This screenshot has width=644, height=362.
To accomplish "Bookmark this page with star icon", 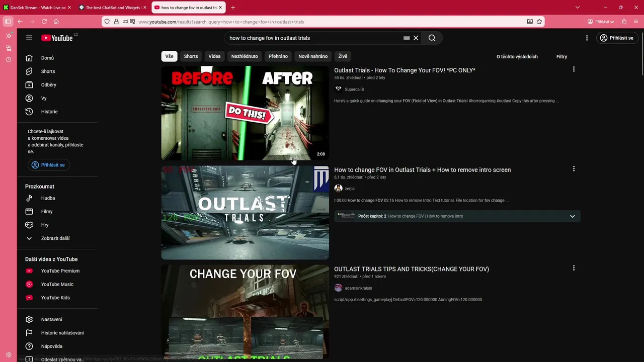I will pos(539,22).
